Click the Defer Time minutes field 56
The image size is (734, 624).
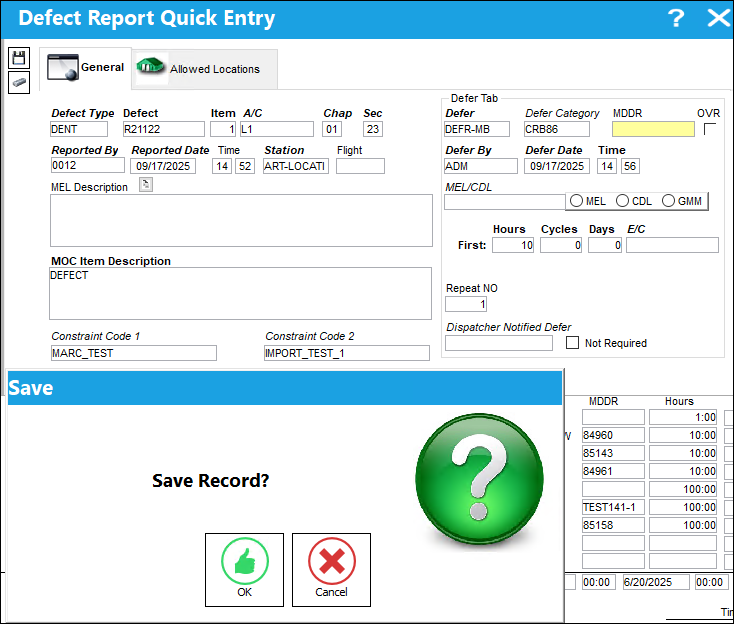coord(630,166)
